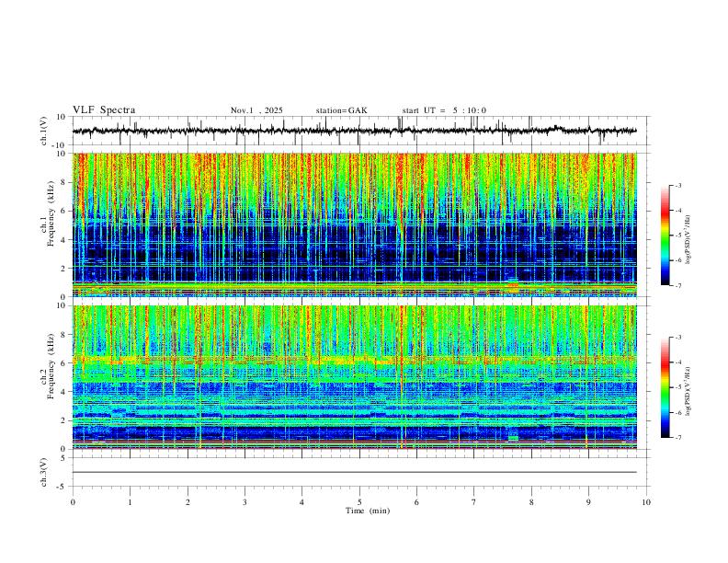This screenshot has width=728, height=563.
Task: Click the ch.1 voltage waveform trace
Action: coord(354,131)
